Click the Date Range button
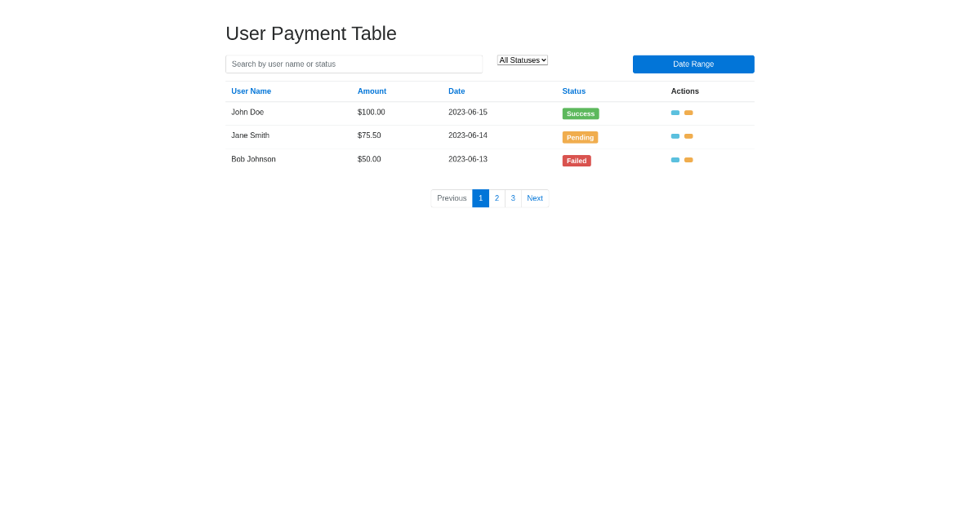980x514 pixels. (693, 64)
